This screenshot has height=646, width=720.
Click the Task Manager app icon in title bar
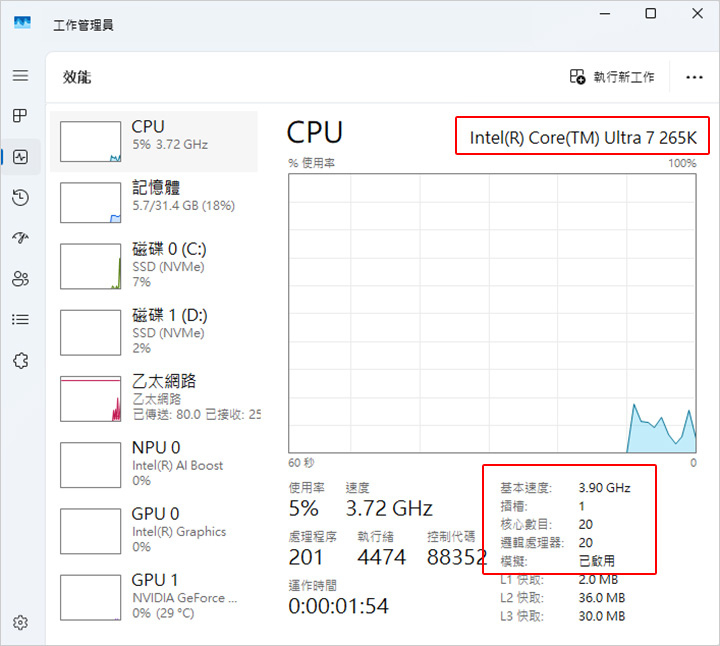(22, 22)
